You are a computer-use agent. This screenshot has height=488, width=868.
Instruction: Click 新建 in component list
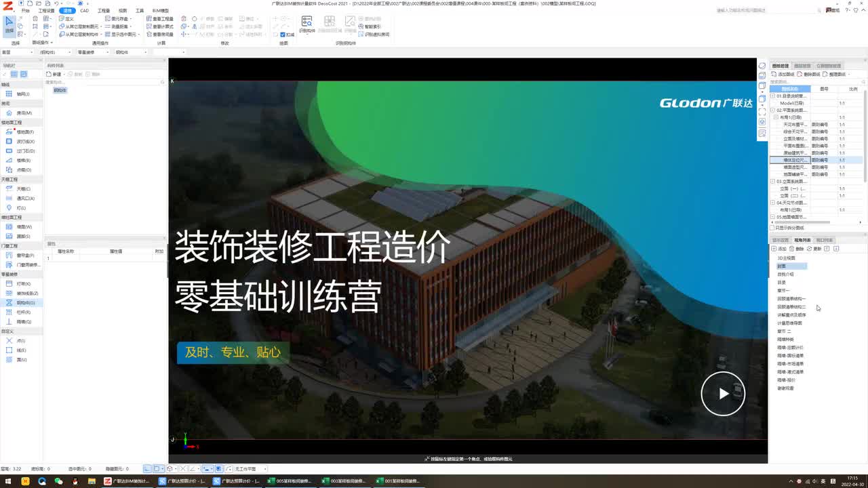(x=54, y=74)
